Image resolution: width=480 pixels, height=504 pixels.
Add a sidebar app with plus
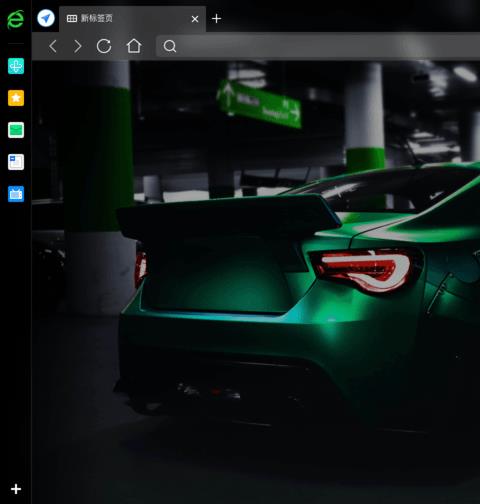[16, 489]
